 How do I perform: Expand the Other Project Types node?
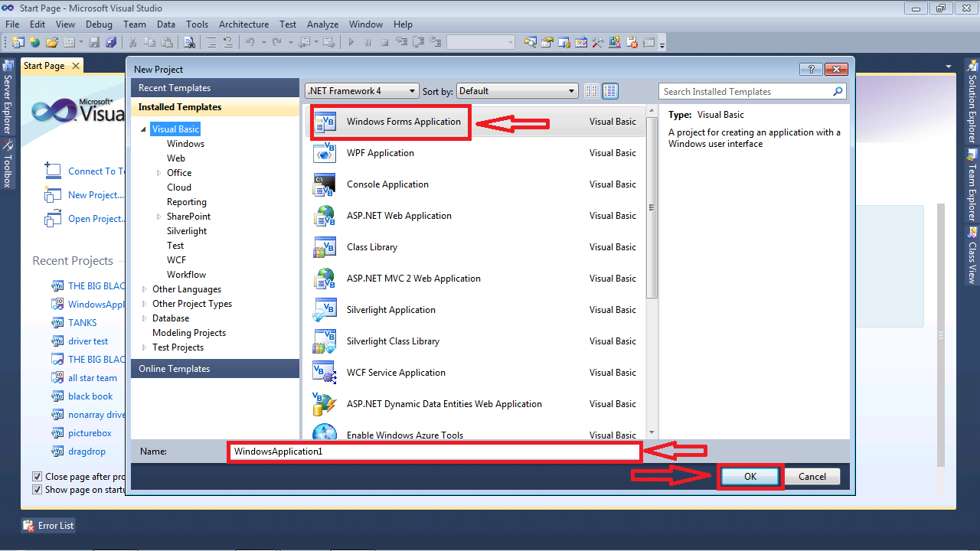(x=144, y=304)
